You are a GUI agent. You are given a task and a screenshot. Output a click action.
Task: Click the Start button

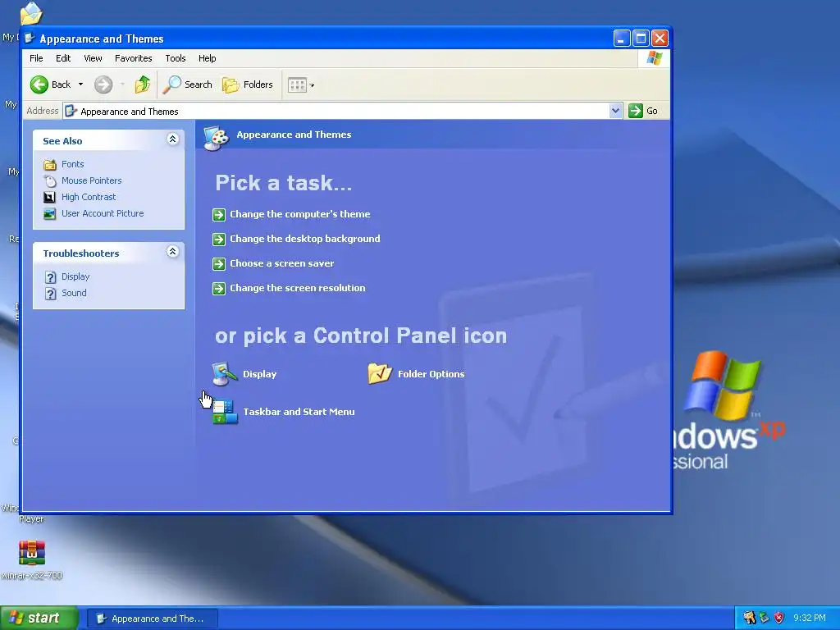(x=39, y=618)
